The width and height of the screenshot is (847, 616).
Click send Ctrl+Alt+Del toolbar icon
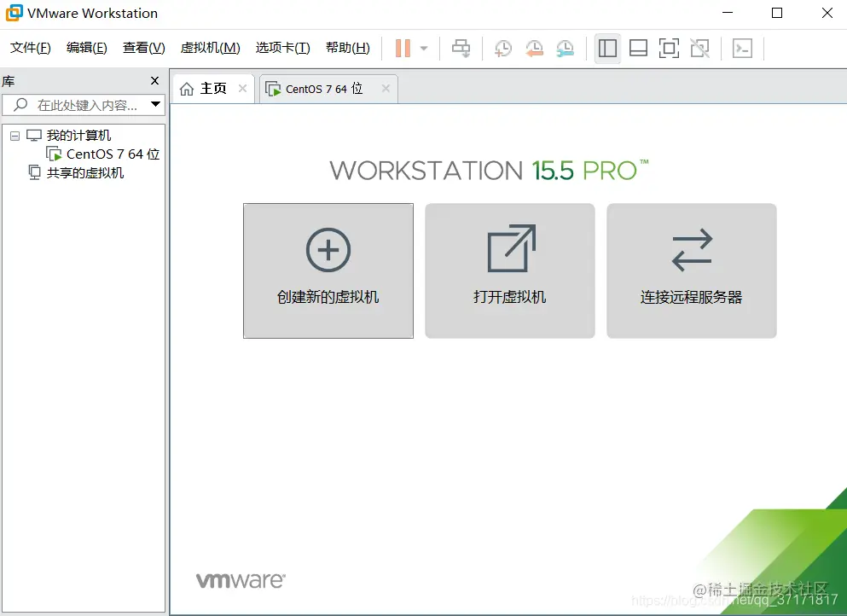461,48
